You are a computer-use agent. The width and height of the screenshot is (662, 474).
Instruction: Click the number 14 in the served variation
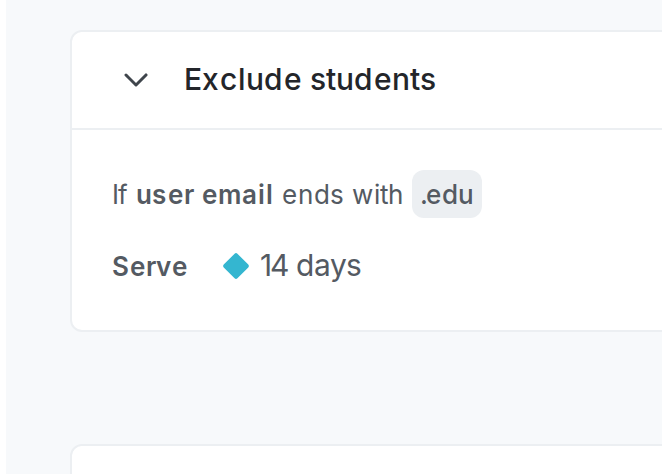[273, 266]
